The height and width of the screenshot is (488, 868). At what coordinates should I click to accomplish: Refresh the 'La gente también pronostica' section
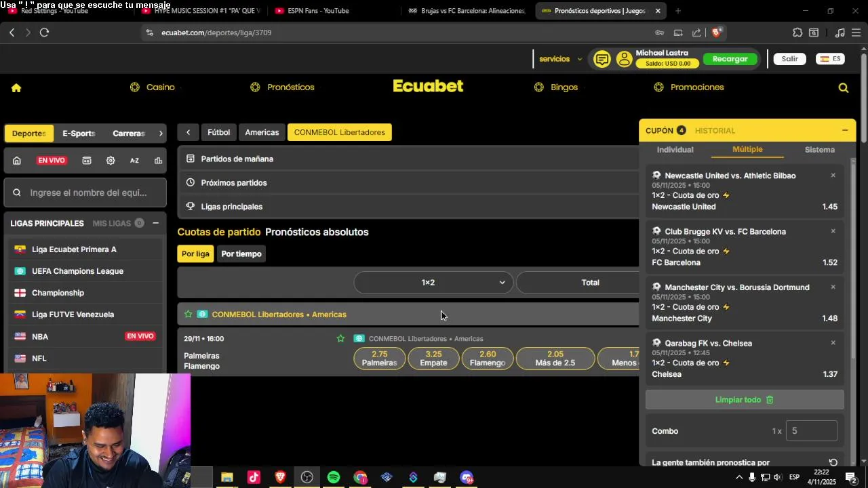tap(833, 462)
